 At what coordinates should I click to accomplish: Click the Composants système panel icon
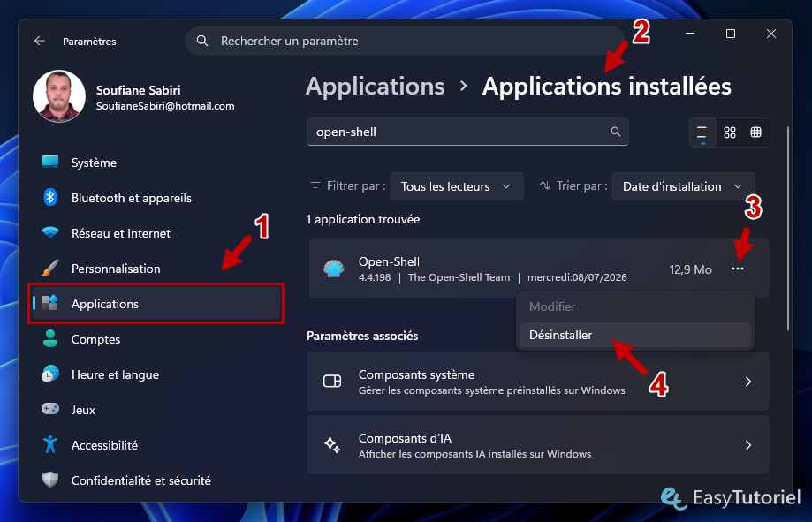point(332,382)
